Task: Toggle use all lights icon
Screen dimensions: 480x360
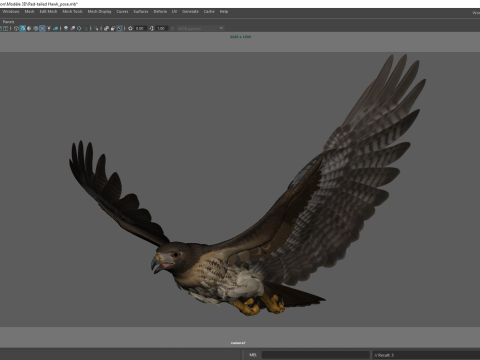Action: click(x=49, y=28)
